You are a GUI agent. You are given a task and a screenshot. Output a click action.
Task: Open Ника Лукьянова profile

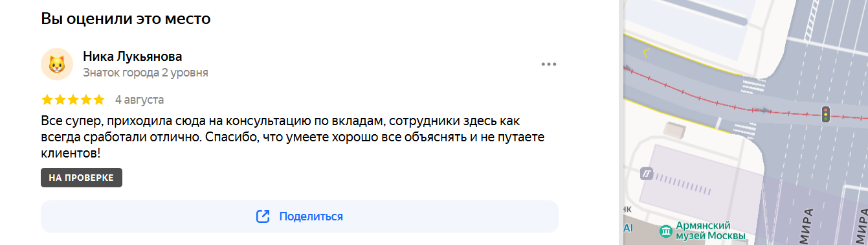(133, 56)
